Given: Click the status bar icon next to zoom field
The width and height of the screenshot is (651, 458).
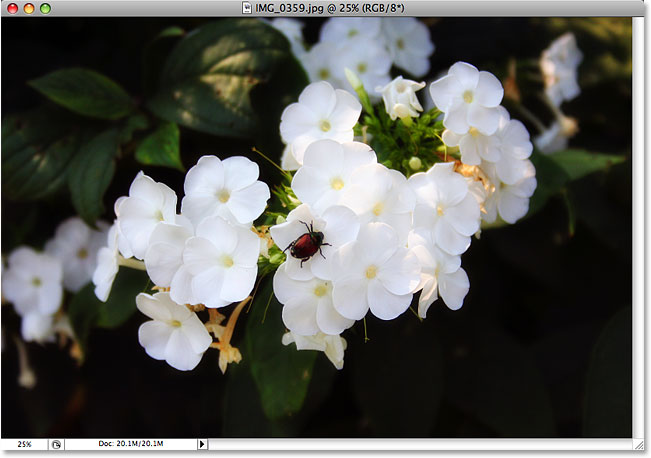Looking at the screenshot, I should point(56,445).
